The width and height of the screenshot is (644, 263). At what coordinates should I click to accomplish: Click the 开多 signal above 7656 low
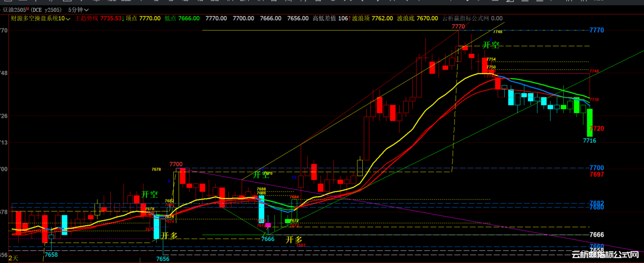tap(169, 235)
